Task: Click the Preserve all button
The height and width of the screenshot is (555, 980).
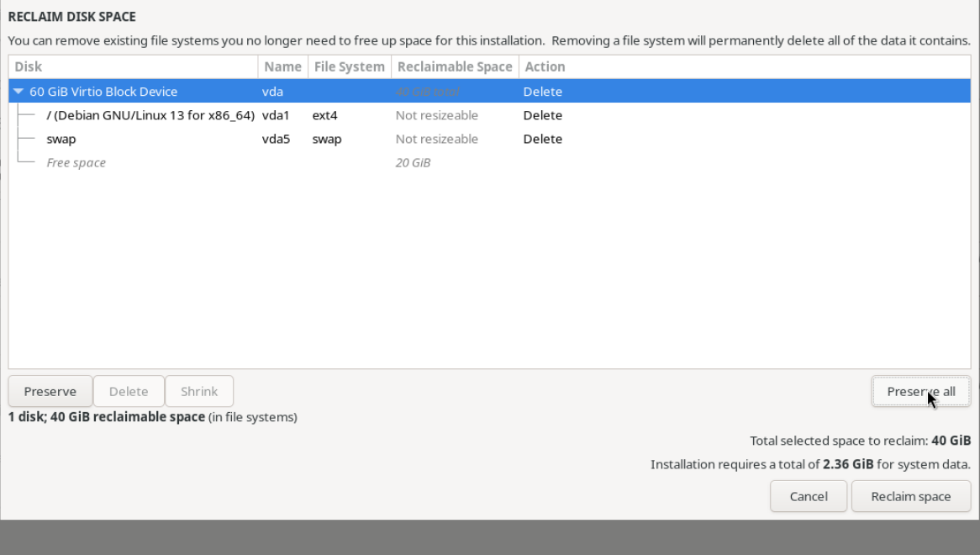Action: pos(920,391)
